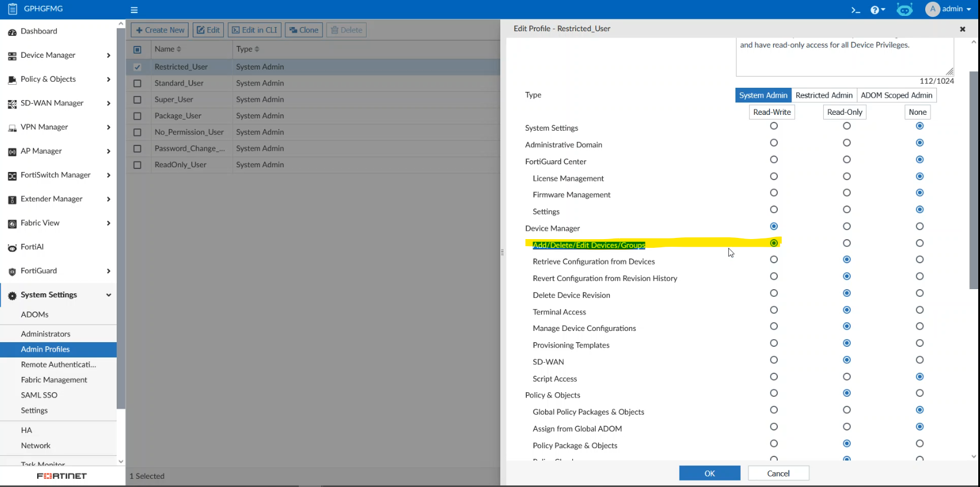Select the Admin Profiles menu item

tap(58, 349)
